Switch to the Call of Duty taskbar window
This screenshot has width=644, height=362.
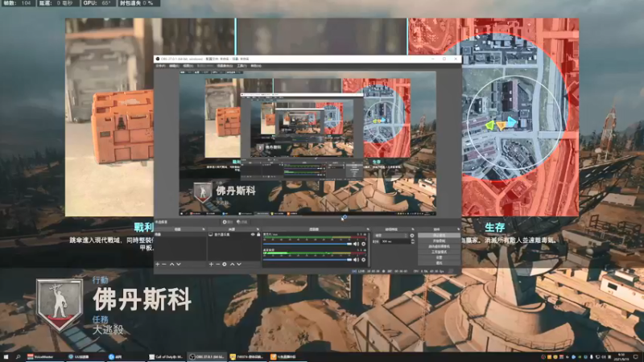point(167,357)
